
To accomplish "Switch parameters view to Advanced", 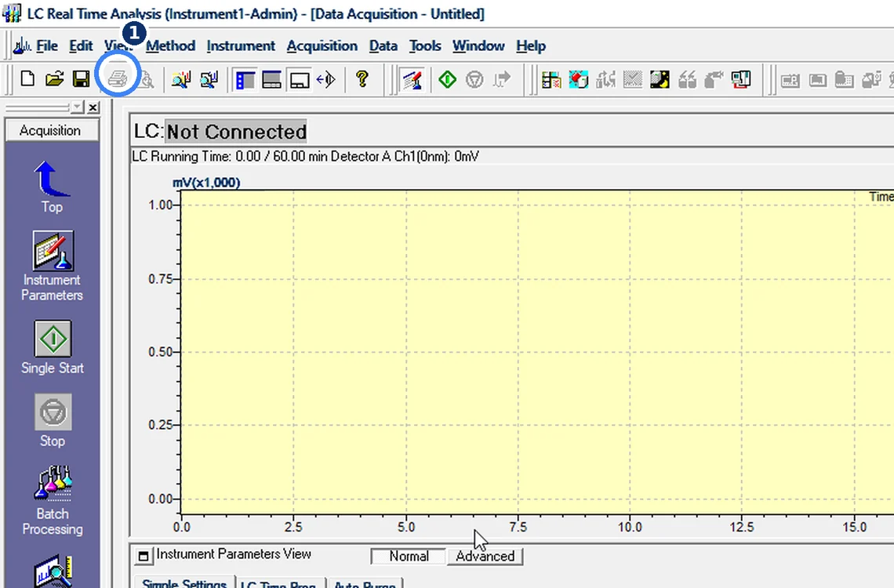I will pos(485,556).
